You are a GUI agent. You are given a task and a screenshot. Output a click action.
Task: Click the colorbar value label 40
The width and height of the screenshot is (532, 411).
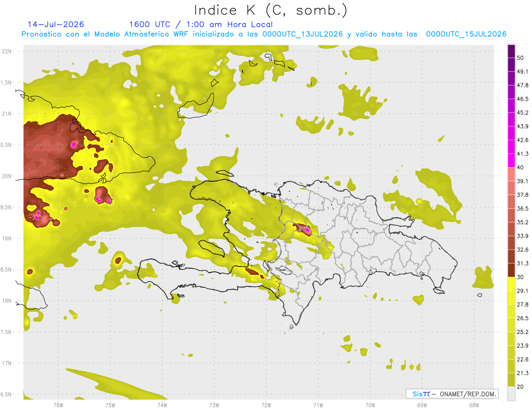point(521,168)
